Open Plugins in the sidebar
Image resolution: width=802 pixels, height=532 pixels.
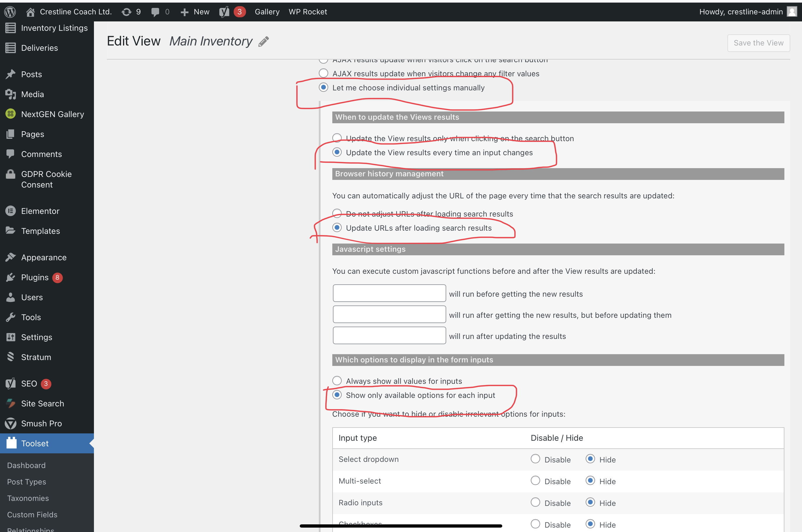click(35, 278)
